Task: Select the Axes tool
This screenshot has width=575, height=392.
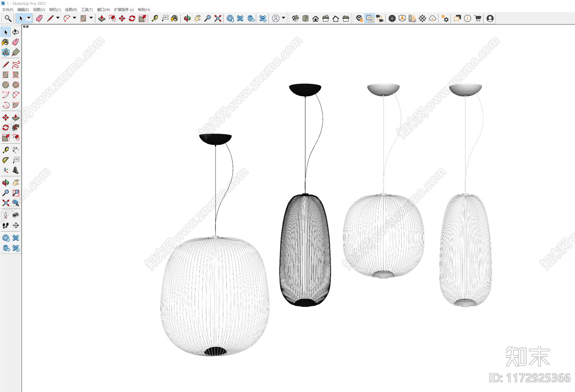Action: pos(5,170)
